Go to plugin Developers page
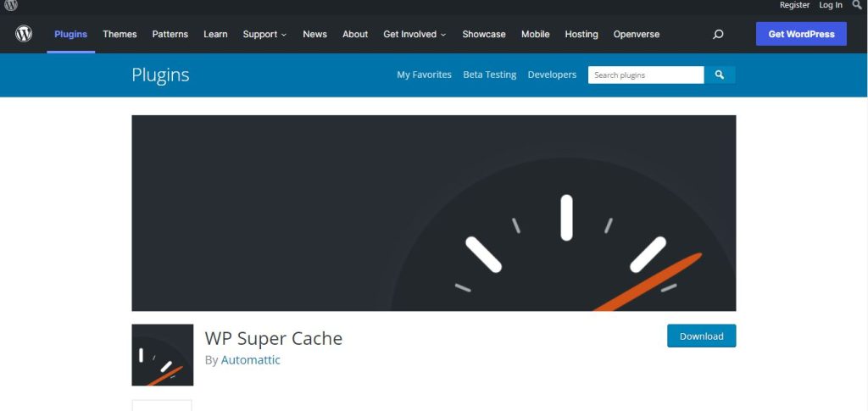This screenshot has height=411, width=868. [x=552, y=75]
